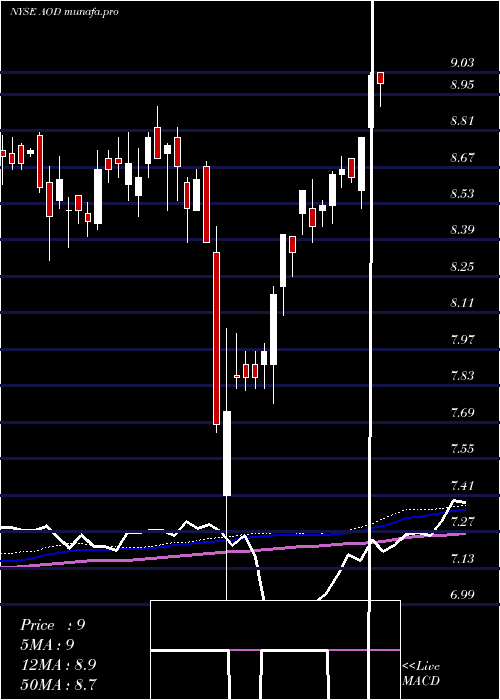The image size is (500, 700).
Task: Click the 7.55 price axis label
Action: pyautogui.click(x=462, y=449)
